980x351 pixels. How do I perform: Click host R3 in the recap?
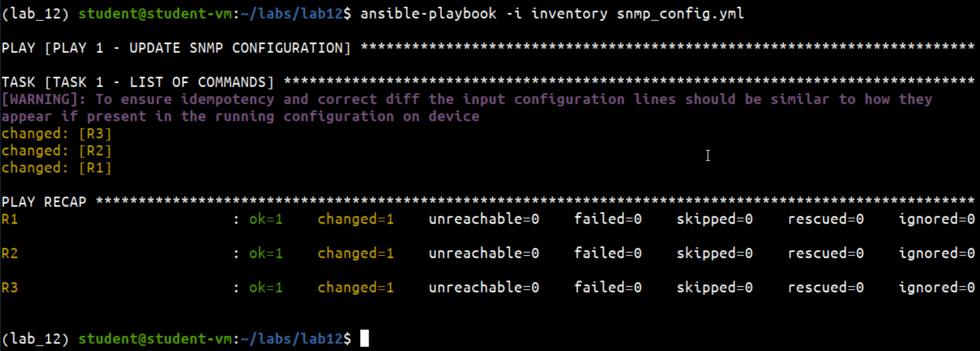click(x=10, y=288)
